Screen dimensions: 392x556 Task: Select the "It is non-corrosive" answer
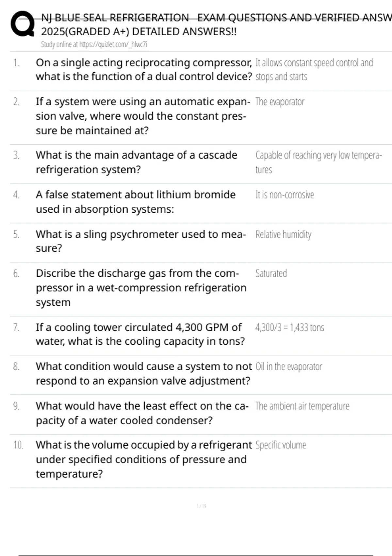click(285, 195)
